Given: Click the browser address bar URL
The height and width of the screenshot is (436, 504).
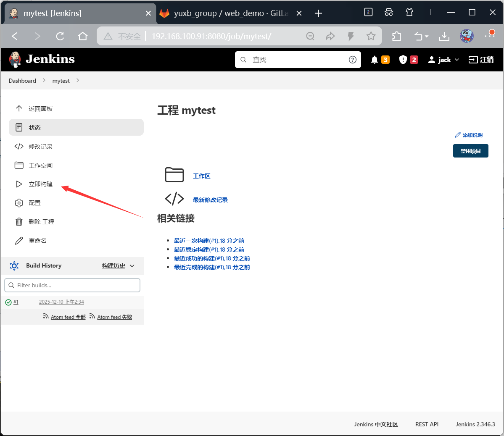Looking at the screenshot, I should click(211, 36).
